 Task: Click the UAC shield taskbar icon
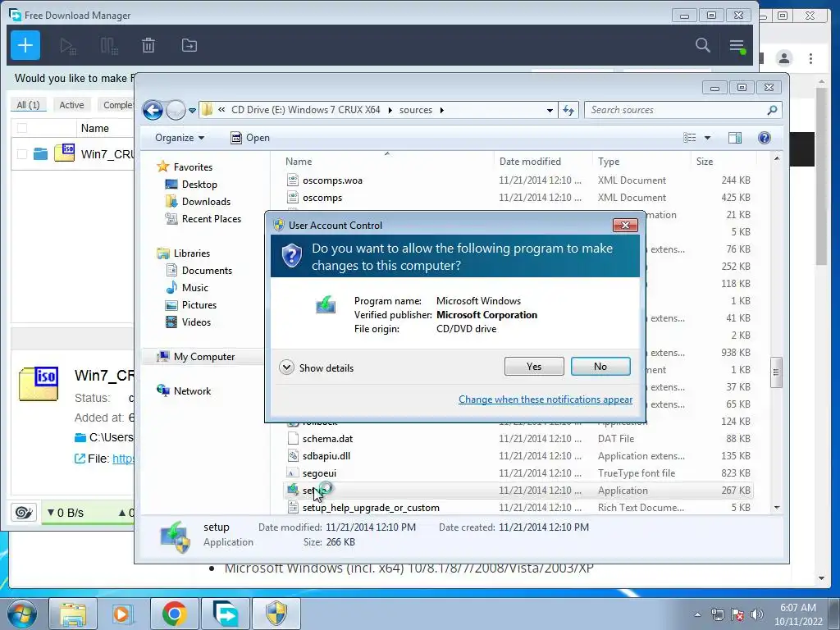click(x=276, y=614)
